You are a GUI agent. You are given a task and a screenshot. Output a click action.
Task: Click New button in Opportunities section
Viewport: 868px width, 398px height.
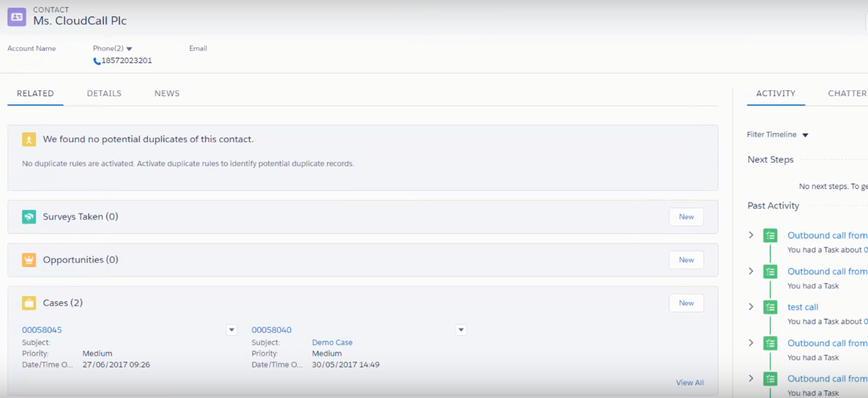tap(686, 260)
